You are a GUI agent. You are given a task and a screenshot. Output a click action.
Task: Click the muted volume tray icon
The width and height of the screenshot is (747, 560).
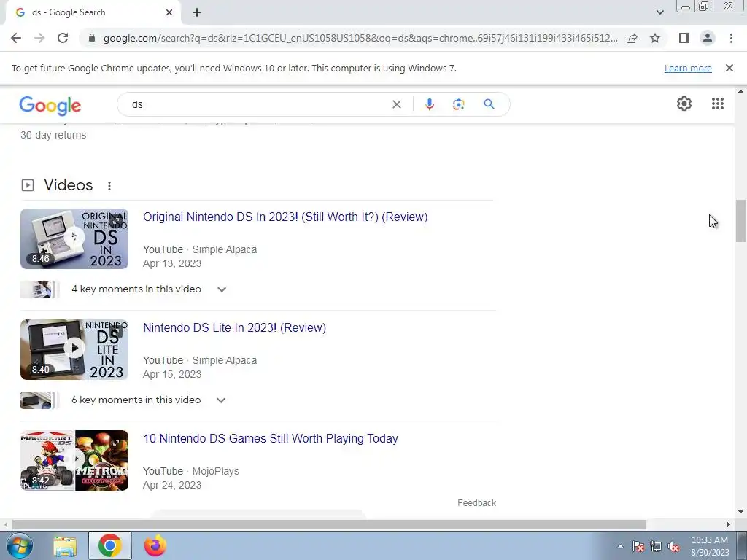[673, 546]
